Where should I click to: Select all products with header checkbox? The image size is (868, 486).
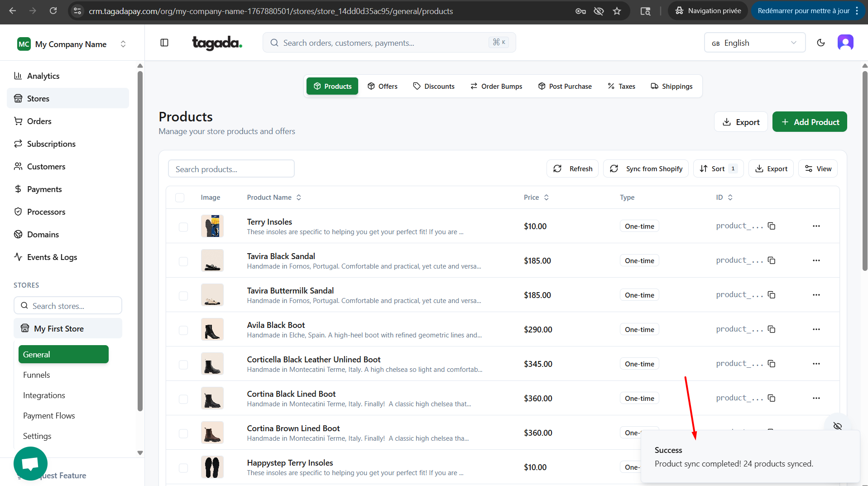pos(180,197)
